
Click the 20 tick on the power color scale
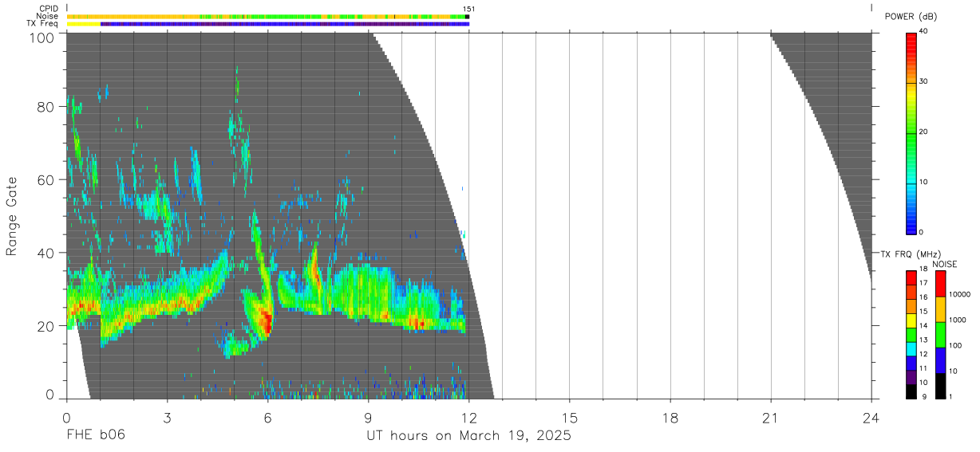click(923, 132)
